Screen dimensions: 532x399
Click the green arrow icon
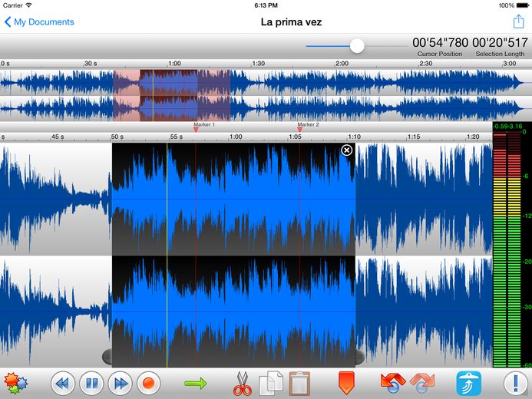(196, 384)
